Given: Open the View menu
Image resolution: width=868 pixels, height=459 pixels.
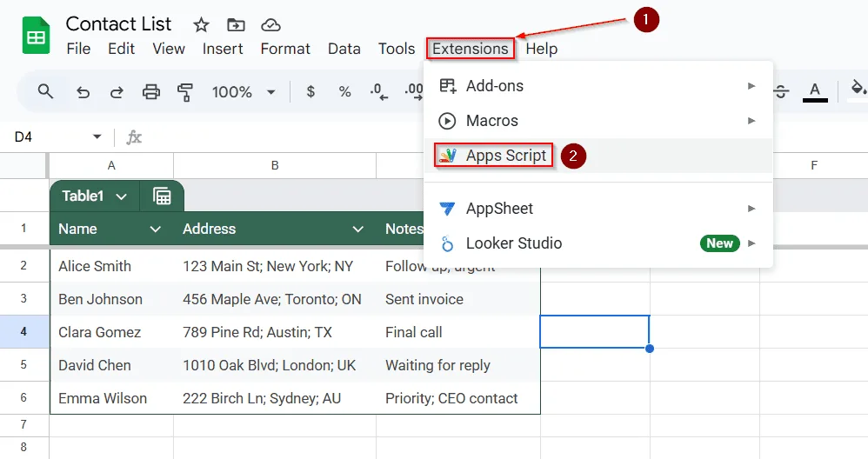Looking at the screenshot, I should (x=169, y=49).
